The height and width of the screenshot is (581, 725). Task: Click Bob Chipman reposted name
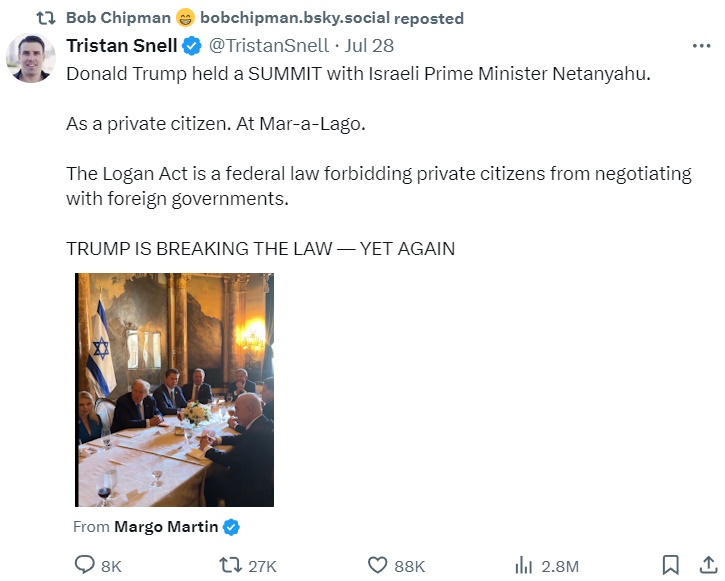118,18
